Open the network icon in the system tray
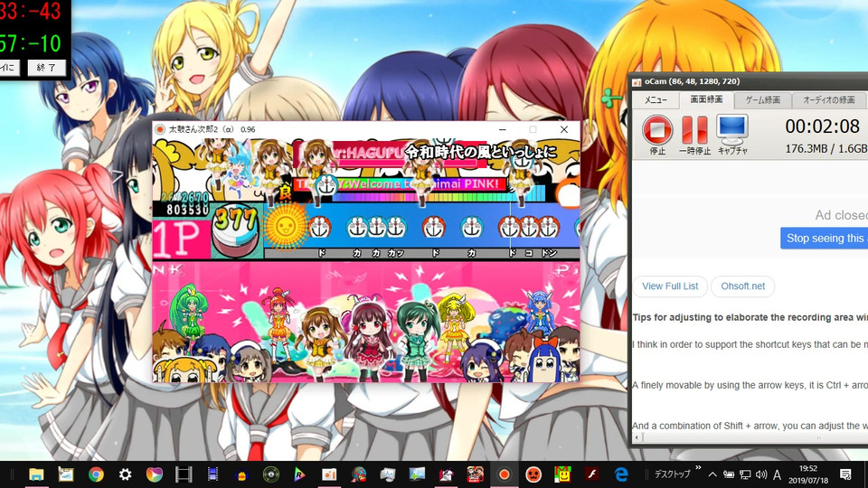The height and width of the screenshot is (488, 868). [745, 474]
